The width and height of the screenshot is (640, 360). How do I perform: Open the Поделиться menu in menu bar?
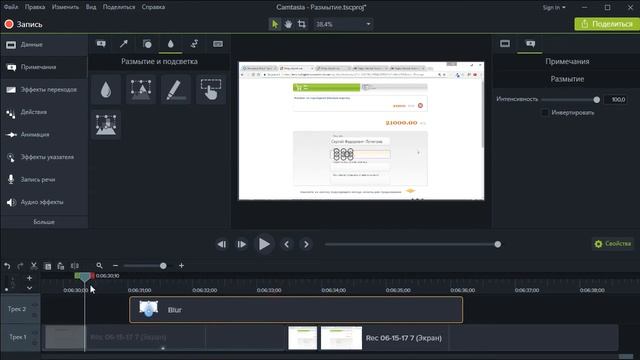tap(119, 7)
